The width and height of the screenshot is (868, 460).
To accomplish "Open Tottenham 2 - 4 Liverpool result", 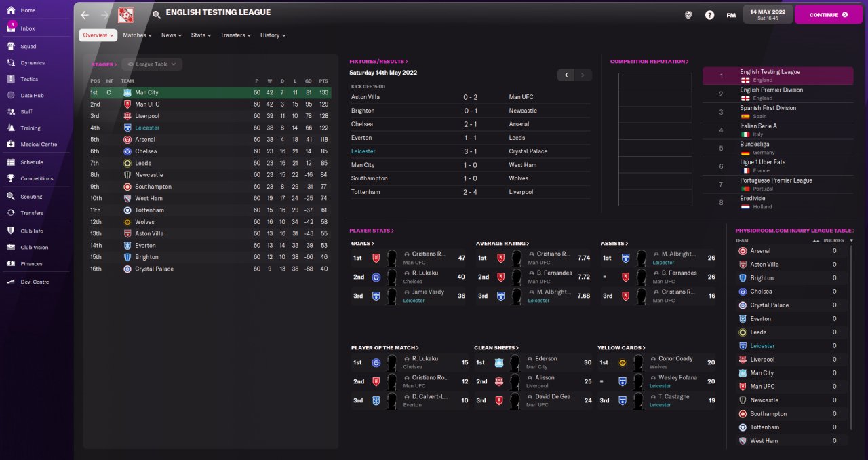I will pos(470,192).
